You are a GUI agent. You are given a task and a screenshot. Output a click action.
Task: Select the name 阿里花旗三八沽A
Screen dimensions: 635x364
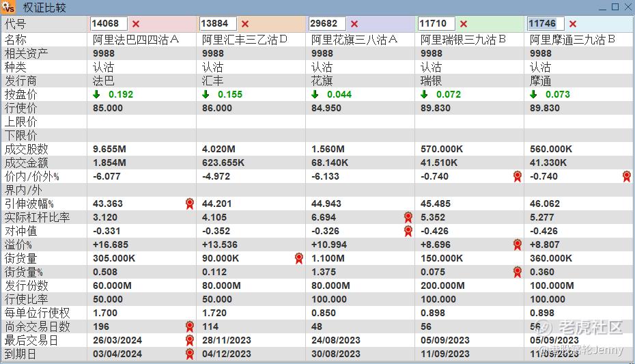click(x=354, y=40)
